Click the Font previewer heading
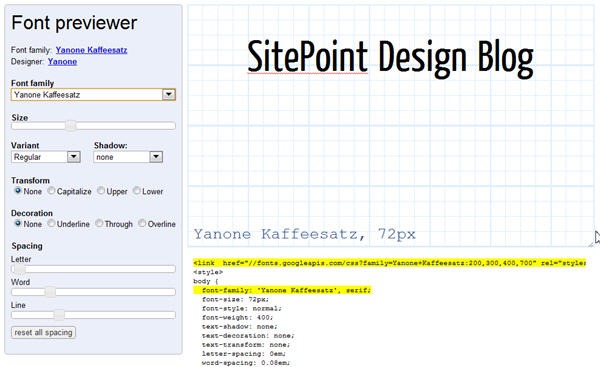The width and height of the screenshot is (600, 367). click(x=74, y=23)
